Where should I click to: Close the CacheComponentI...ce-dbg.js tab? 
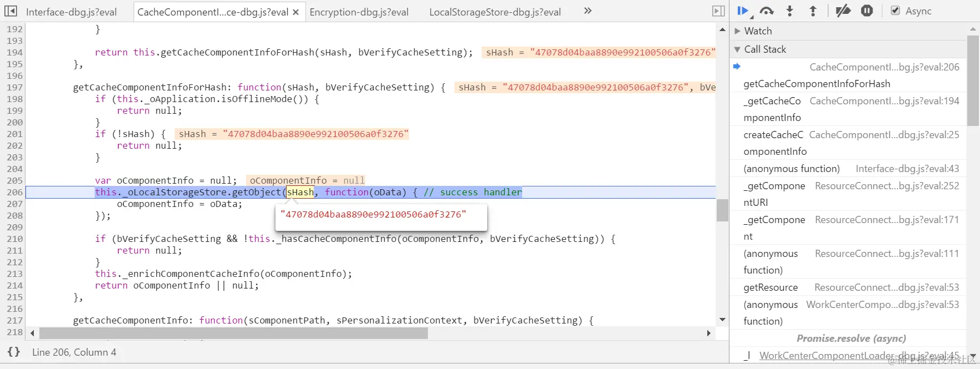click(x=296, y=12)
